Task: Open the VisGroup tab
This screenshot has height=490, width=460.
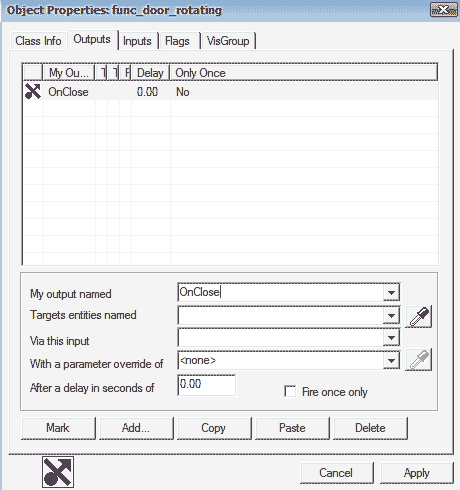Action: coord(228,41)
